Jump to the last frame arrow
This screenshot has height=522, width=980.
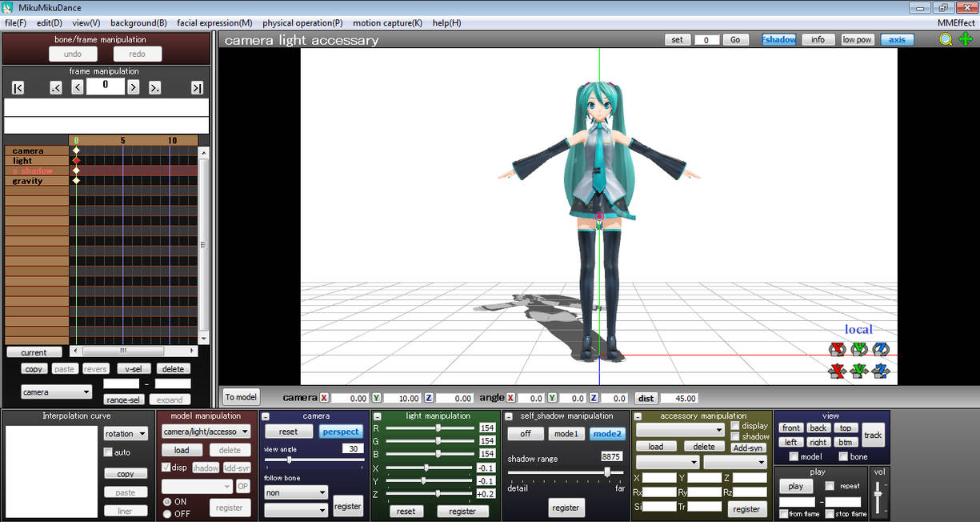coord(197,88)
